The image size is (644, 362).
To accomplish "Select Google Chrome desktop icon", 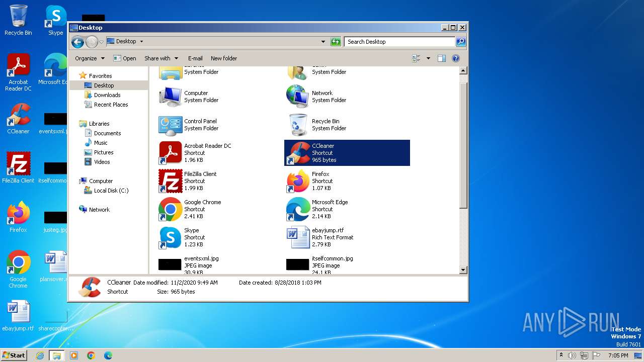I will point(18,269).
